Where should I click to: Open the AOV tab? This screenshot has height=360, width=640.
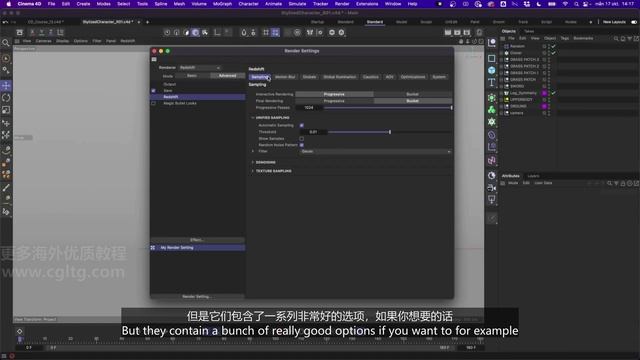pyautogui.click(x=389, y=77)
